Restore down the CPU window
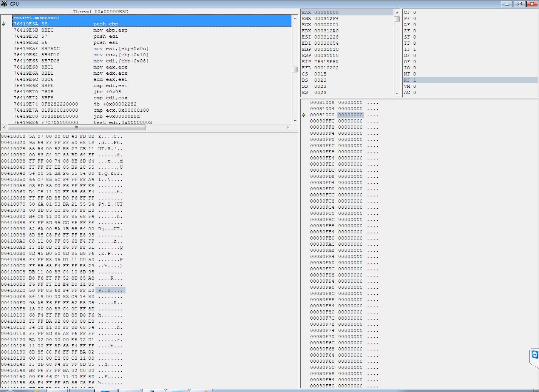This screenshot has width=539, height=392. 519,4
